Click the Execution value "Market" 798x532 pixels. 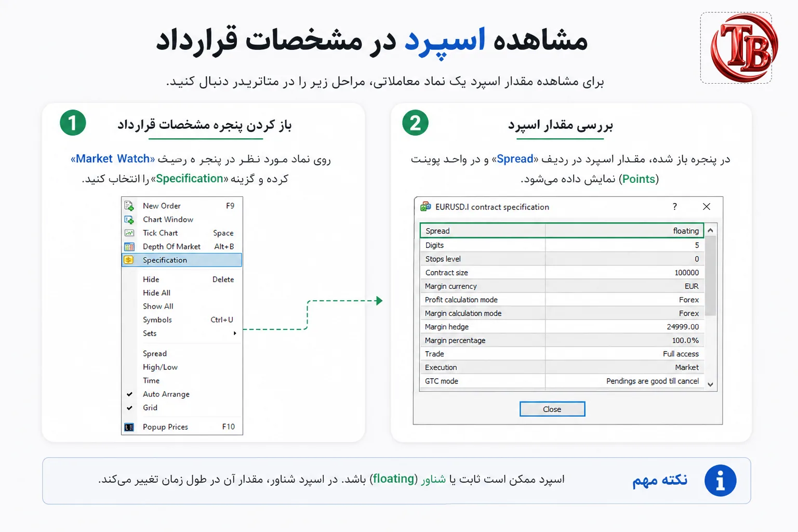(x=687, y=367)
